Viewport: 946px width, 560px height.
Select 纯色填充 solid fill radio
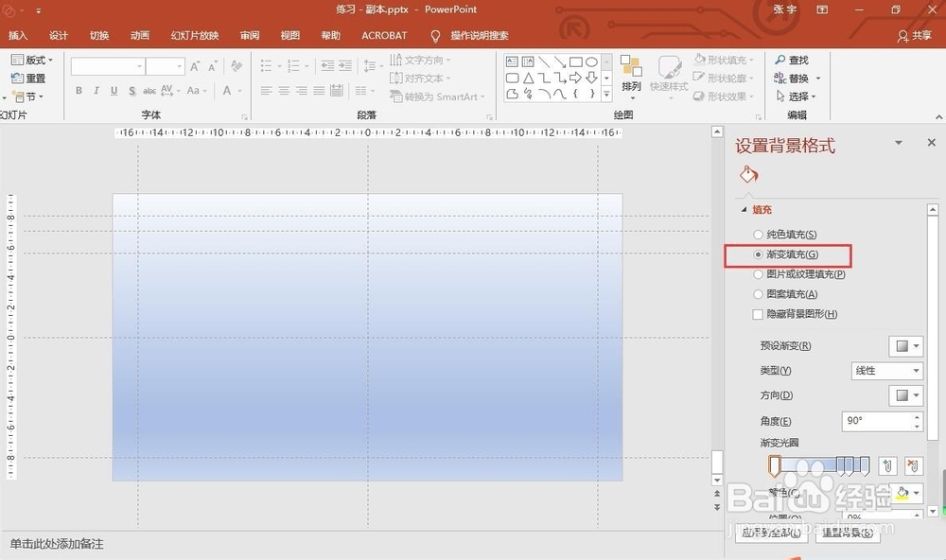click(x=758, y=235)
